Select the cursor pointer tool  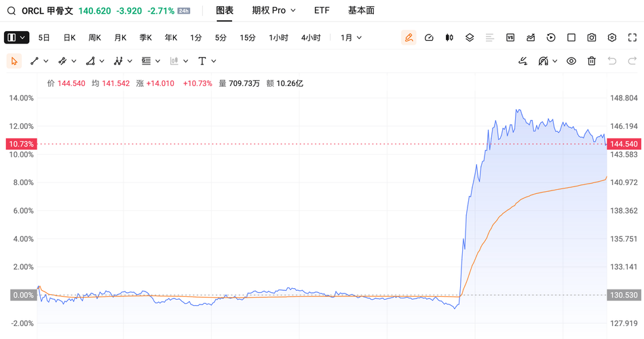pos(14,61)
